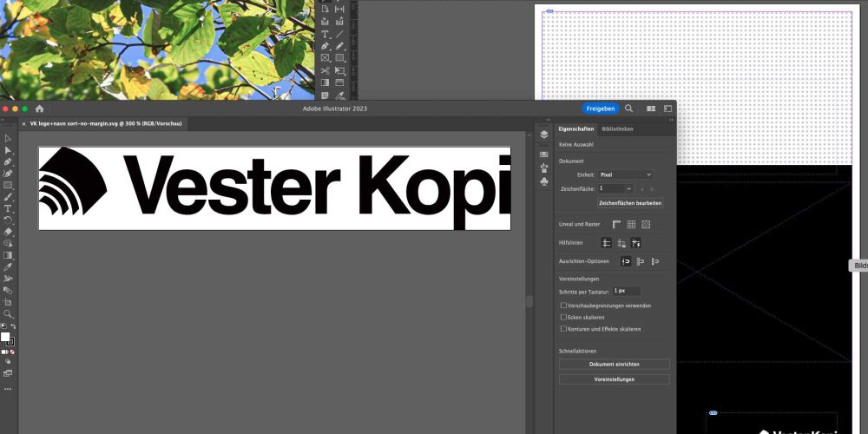The width and height of the screenshot is (868, 434).
Task: Check the Ecken skalieren option
Action: click(x=563, y=317)
